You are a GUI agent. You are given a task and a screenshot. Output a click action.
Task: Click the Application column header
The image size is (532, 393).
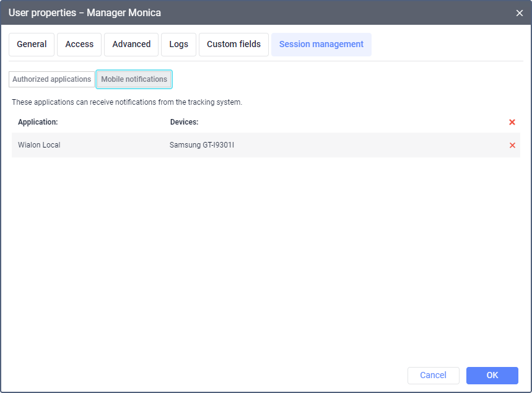coord(38,122)
